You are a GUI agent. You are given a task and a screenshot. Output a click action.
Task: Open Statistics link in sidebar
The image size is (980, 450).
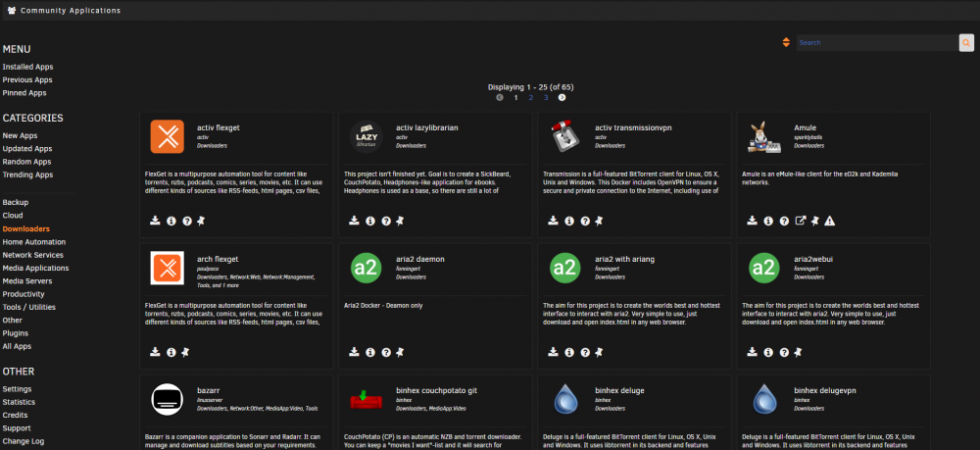click(19, 403)
